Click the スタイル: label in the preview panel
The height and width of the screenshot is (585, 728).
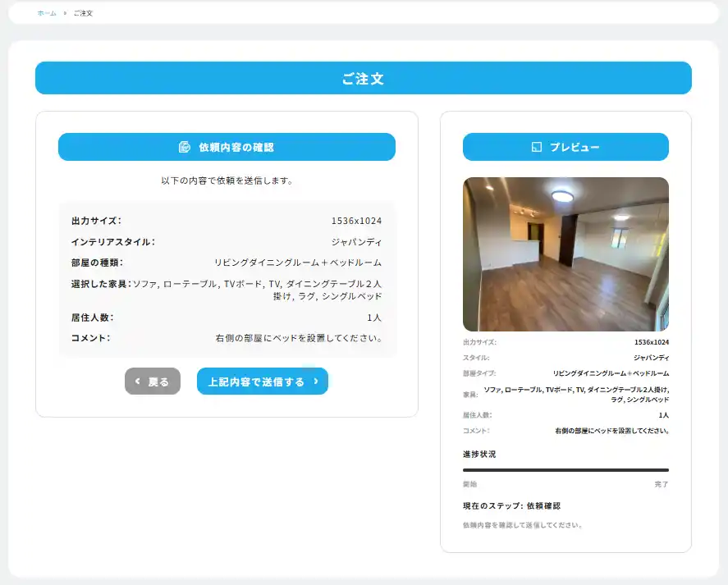(x=476, y=358)
